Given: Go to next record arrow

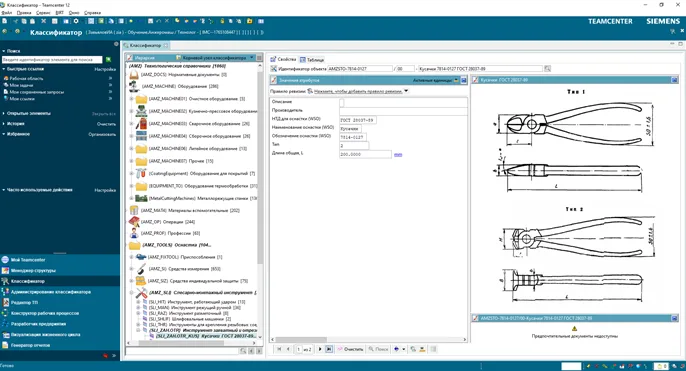Looking at the screenshot, I should click(x=320, y=349).
